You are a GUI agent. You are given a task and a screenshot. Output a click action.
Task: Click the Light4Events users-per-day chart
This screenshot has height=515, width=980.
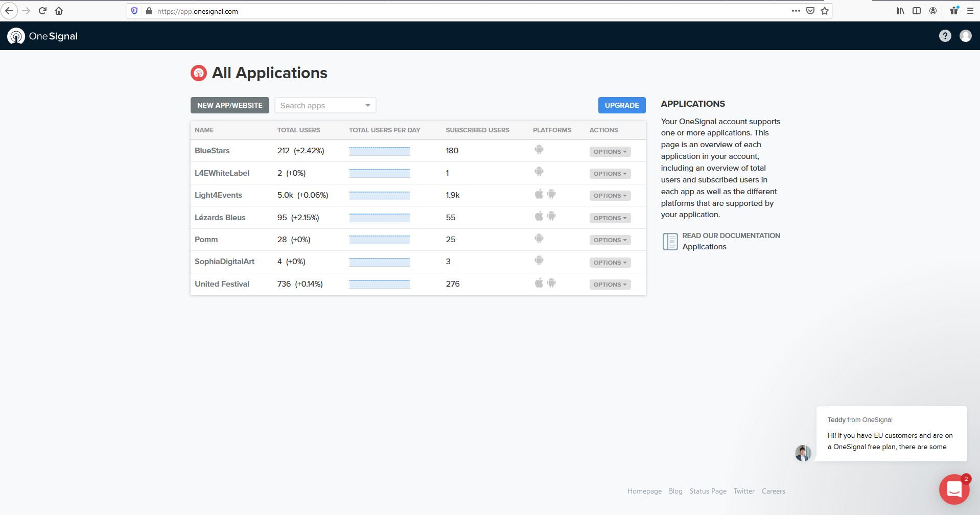[x=379, y=196]
